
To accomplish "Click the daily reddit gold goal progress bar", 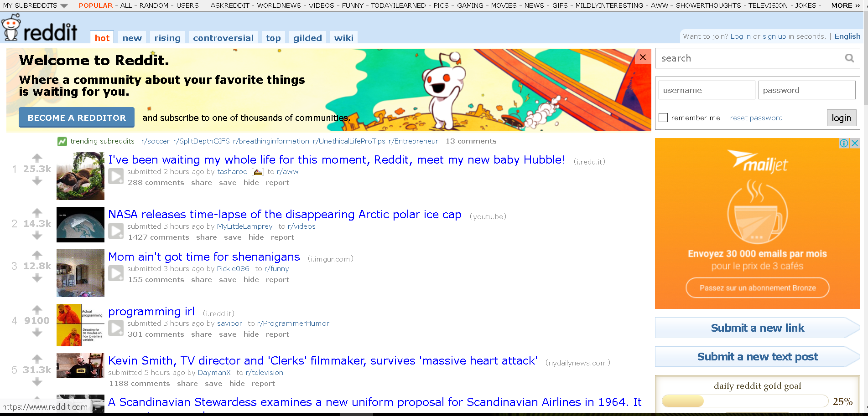I will click(744, 401).
